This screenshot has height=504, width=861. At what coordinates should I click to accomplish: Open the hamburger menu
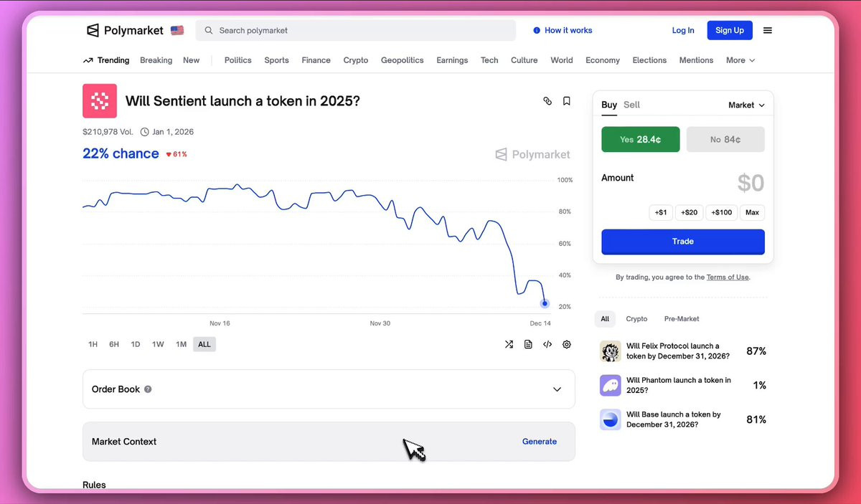click(768, 31)
